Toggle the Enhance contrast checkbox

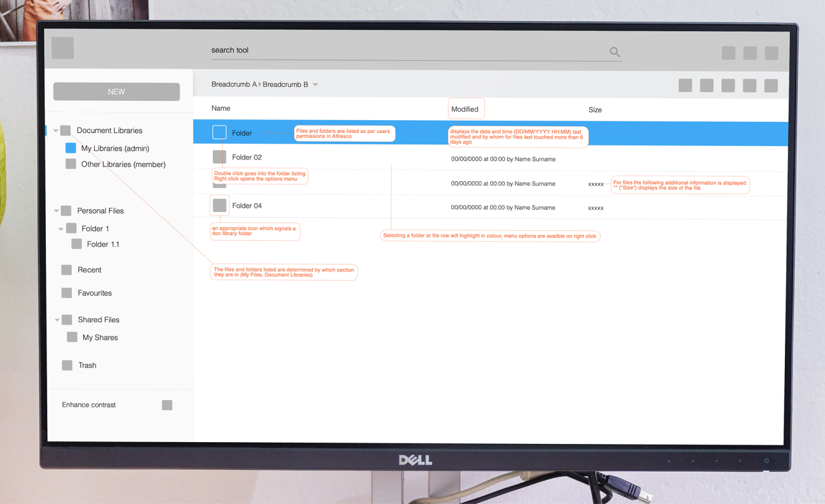167,405
